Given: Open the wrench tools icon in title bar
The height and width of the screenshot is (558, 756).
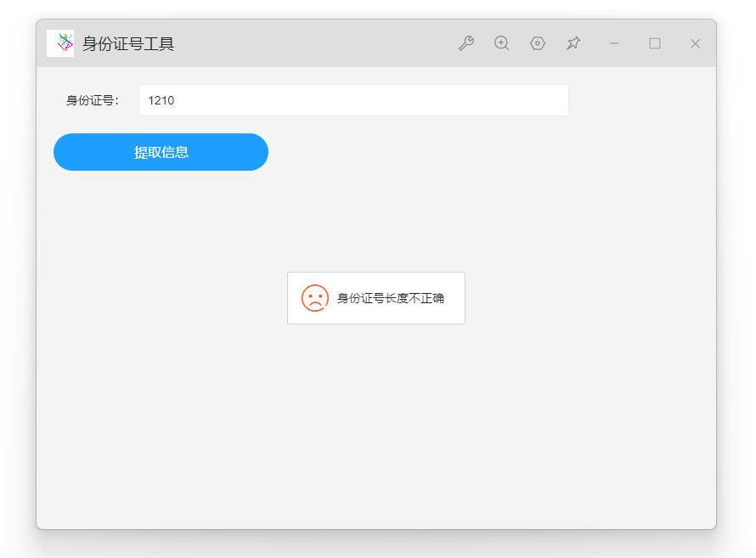Looking at the screenshot, I should 466,43.
